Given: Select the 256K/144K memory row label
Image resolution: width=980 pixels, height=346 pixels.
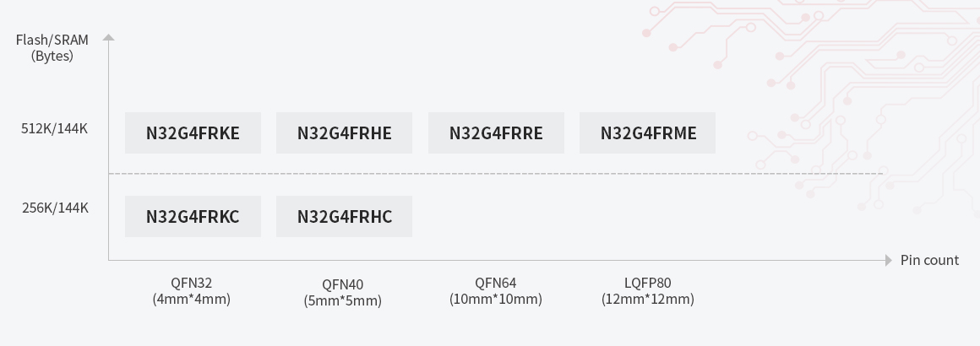Looking at the screenshot, I should coord(55,208).
